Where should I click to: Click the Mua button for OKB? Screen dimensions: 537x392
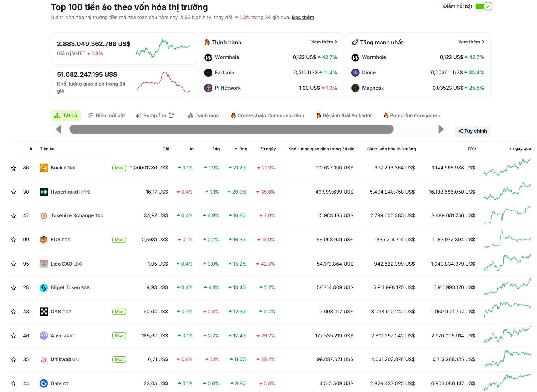click(x=119, y=312)
